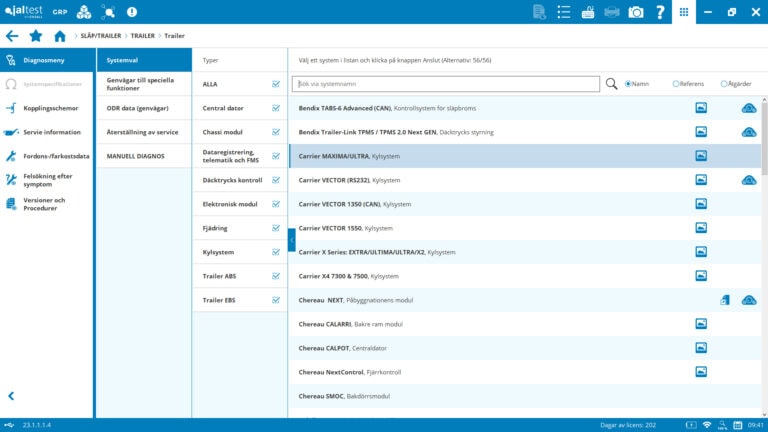Open Versioner och Procedurer in sidebar

(x=46, y=204)
